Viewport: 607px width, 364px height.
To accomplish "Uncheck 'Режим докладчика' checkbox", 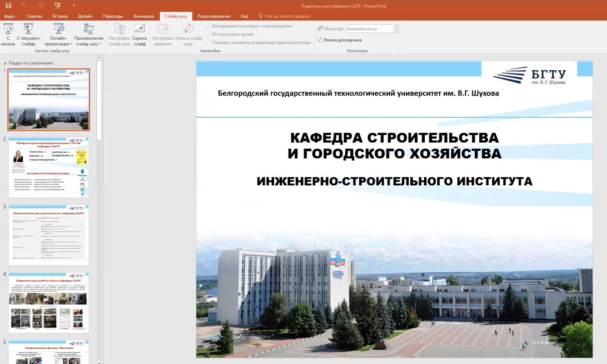I will pyautogui.click(x=320, y=40).
